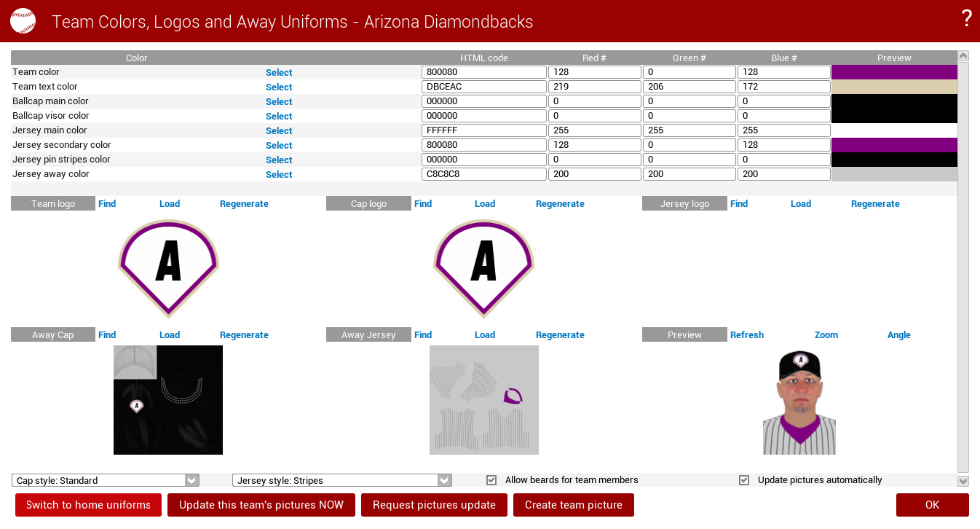The image size is (980, 529).
Task: Click the Team logo header label
Action: click(53, 203)
